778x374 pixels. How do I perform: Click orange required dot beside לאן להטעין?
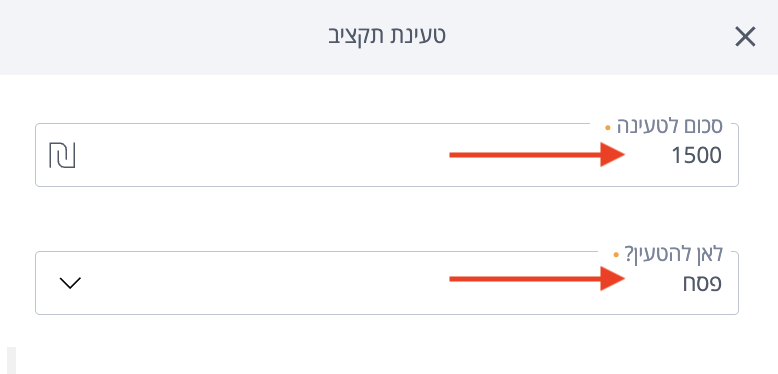616,255
